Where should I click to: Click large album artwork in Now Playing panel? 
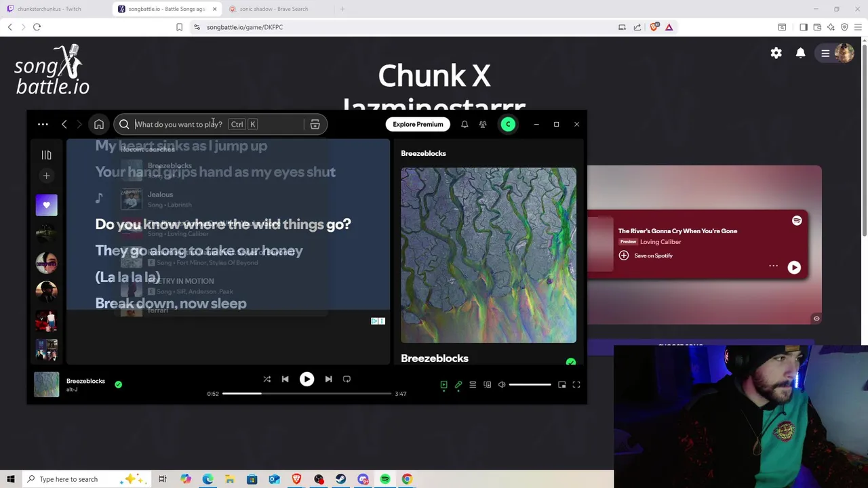click(x=488, y=255)
